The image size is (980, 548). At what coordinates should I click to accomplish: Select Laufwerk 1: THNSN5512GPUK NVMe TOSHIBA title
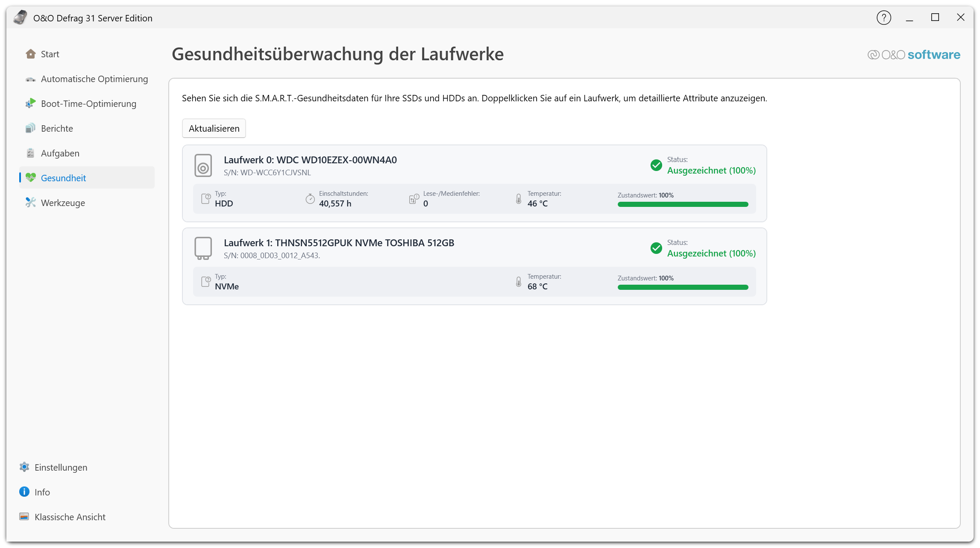tap(339, 243)
